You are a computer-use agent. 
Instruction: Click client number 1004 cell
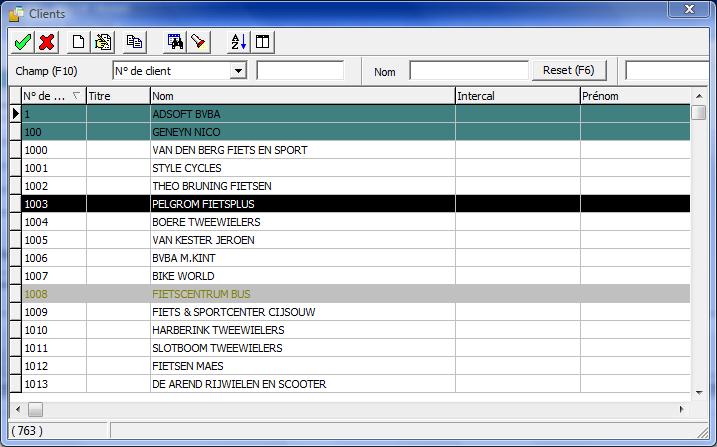point(54,222)
